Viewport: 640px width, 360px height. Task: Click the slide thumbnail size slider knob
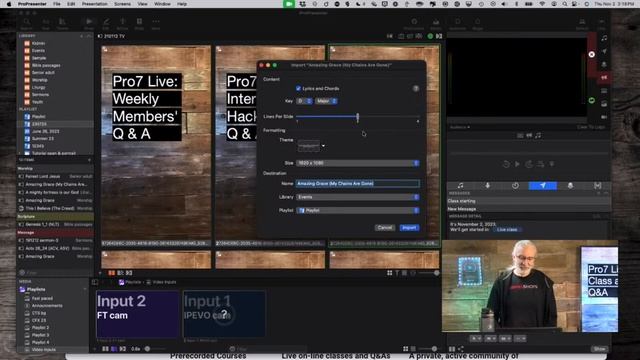pos(436,273)
